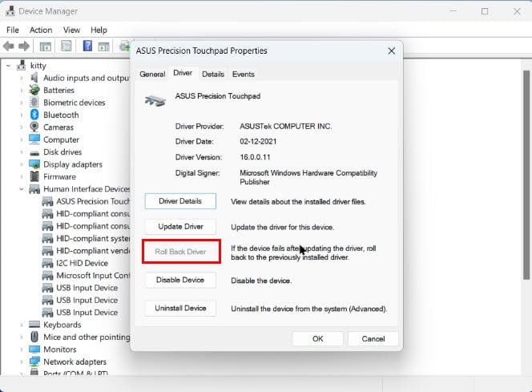Open the View menu
The image size is (532, 392).
coord(71,30)
